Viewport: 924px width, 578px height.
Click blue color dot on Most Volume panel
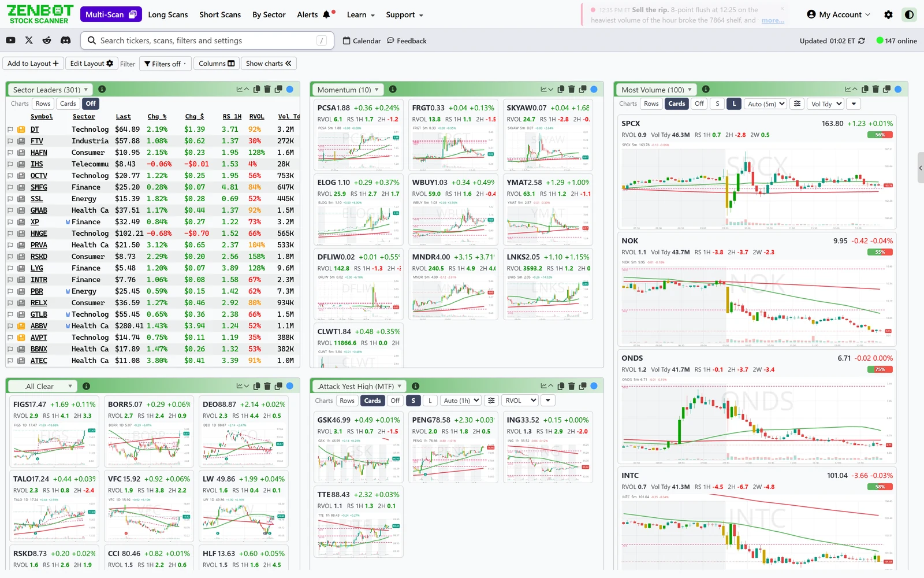pos(898,89)
